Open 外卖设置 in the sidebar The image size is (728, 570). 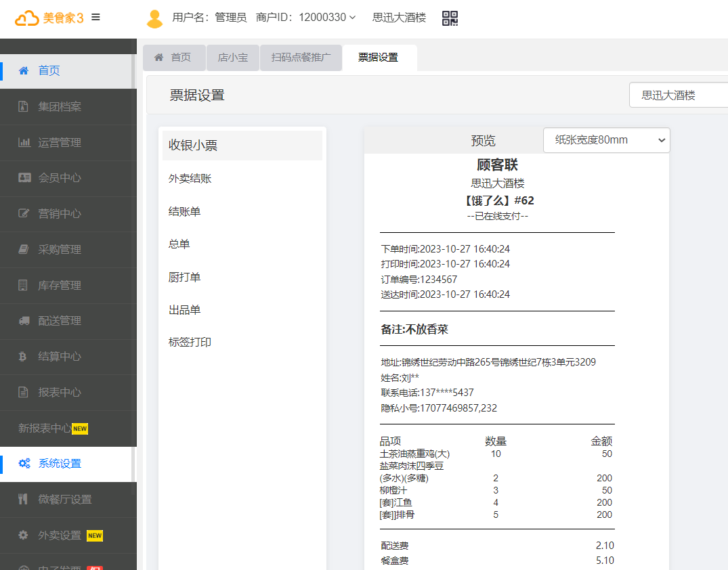click(60, 535)
